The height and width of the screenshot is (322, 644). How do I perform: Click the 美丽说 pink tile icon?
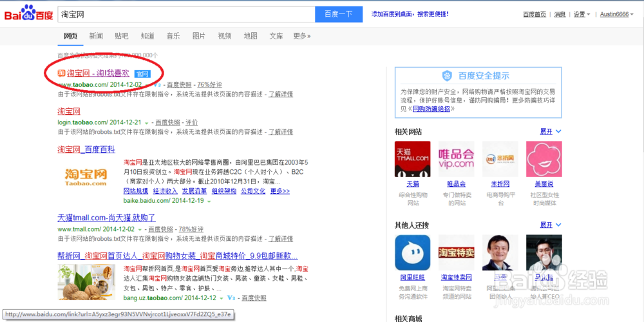pyautogui.click(x=544, y=159)
